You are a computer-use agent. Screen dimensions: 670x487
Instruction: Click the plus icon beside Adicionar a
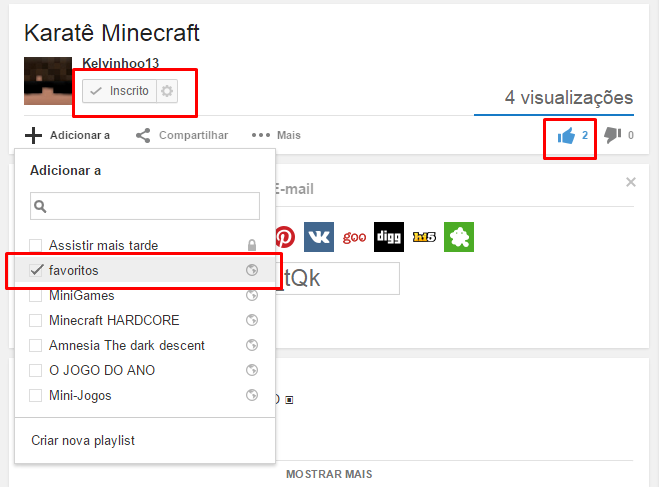(33, 135)
